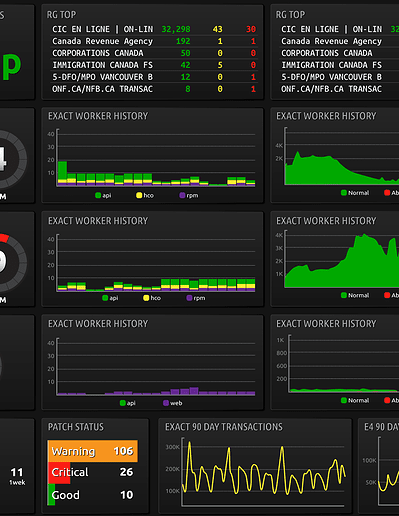Click green Normal legend icon in bottom area chart
Image resolution: width=399 pixels, height=516 pixels.
pyautogui.click(x=344, y=400)
